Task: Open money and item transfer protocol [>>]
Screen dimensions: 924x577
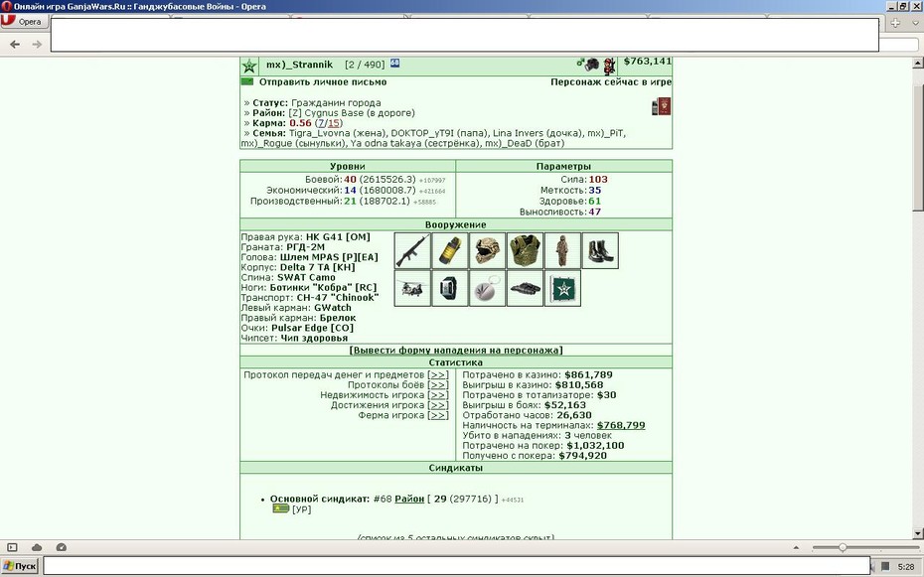Action: [438, 375]
